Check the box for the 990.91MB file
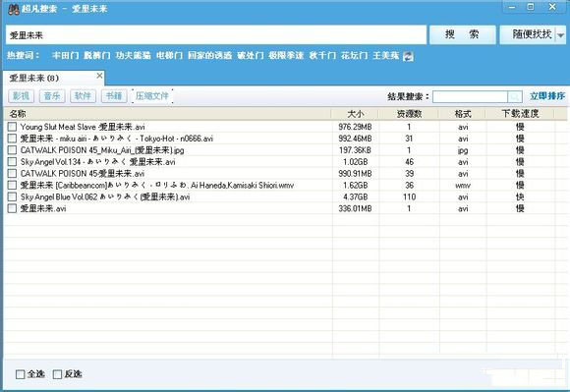 [12, 173]
